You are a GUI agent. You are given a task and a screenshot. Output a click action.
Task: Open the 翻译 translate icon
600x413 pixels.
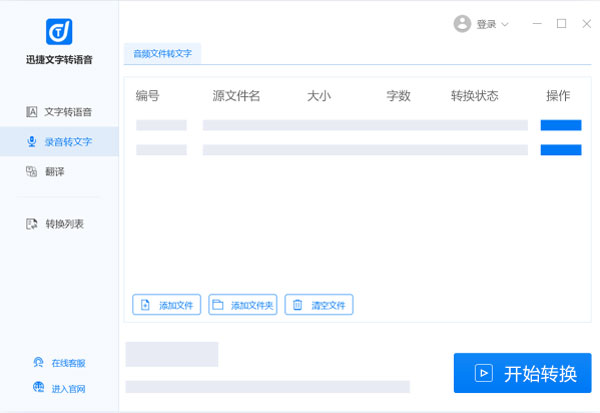point(32,172)
